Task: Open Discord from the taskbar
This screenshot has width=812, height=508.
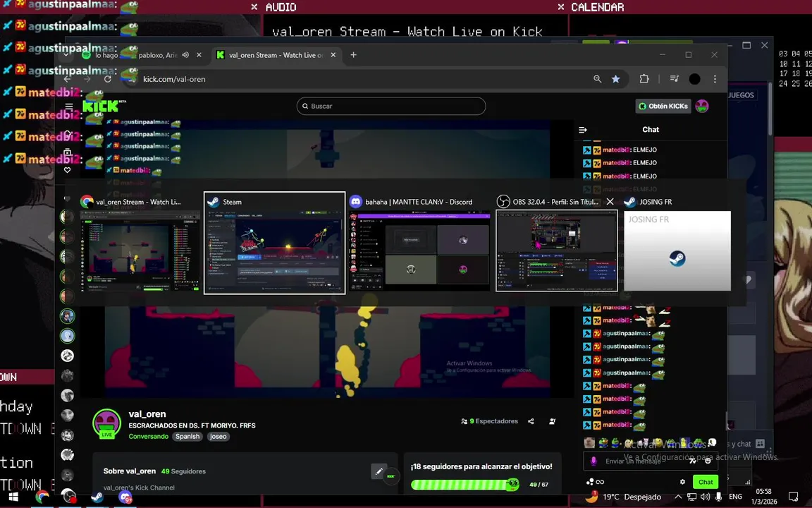Action: click(x=125, y=497)
